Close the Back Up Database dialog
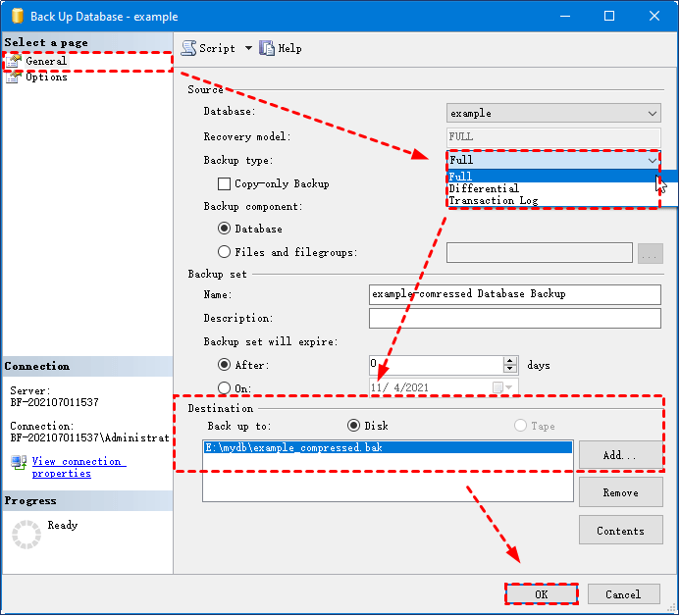Image resolution: width=680 pixels, height=616 pixels. [x=654, y=16]
